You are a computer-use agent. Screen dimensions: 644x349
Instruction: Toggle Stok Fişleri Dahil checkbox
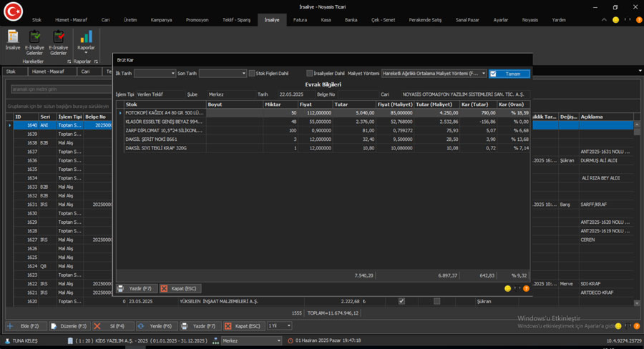252,74
